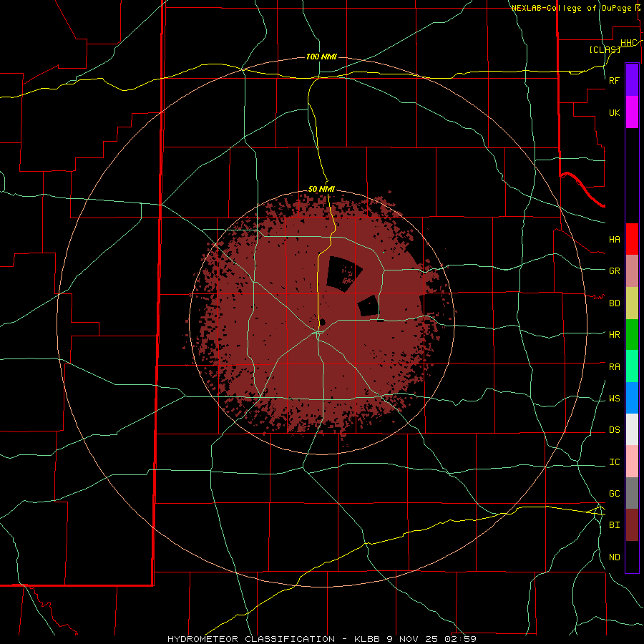This screenshot has height=644, width=644.
Task: Click the white DS legend color swatch
Action: pyautogui.click(x=632, y=429)
